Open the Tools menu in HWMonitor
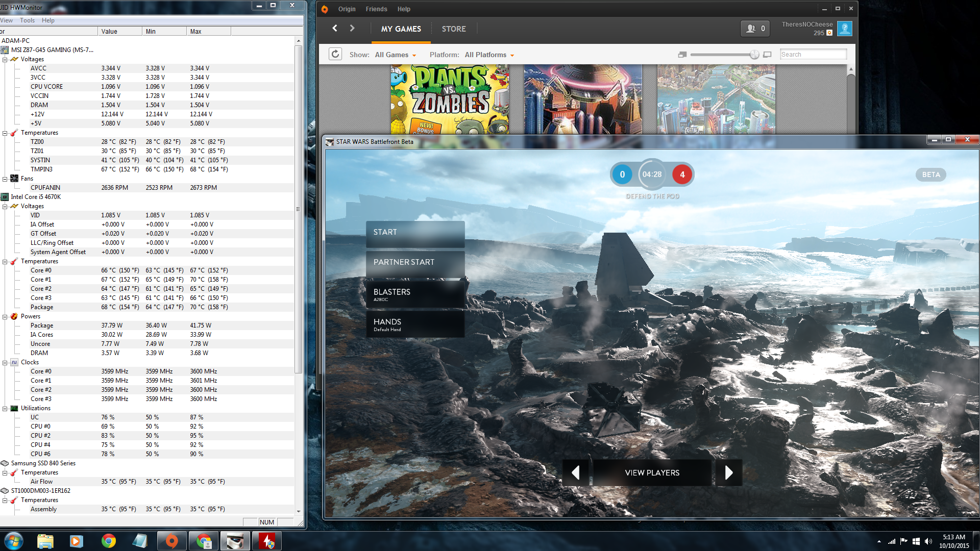This screenshot has width=980, height=551. tap(27, 20)
